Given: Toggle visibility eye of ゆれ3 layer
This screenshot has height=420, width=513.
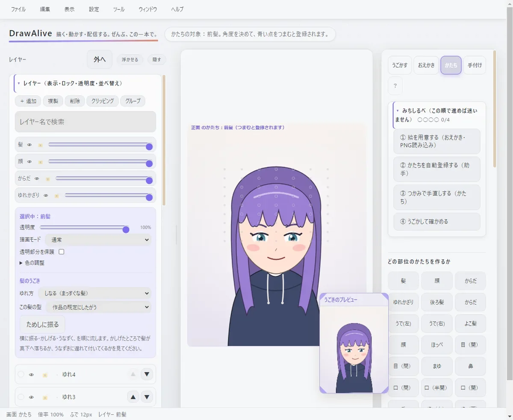Looking at the screenshot, I should 31,397.
